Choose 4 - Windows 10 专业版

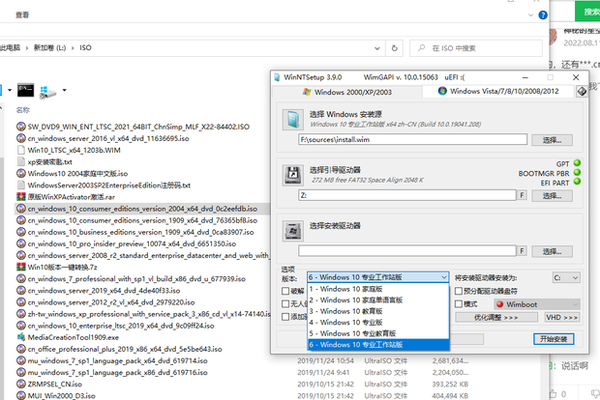click(378, 322)
